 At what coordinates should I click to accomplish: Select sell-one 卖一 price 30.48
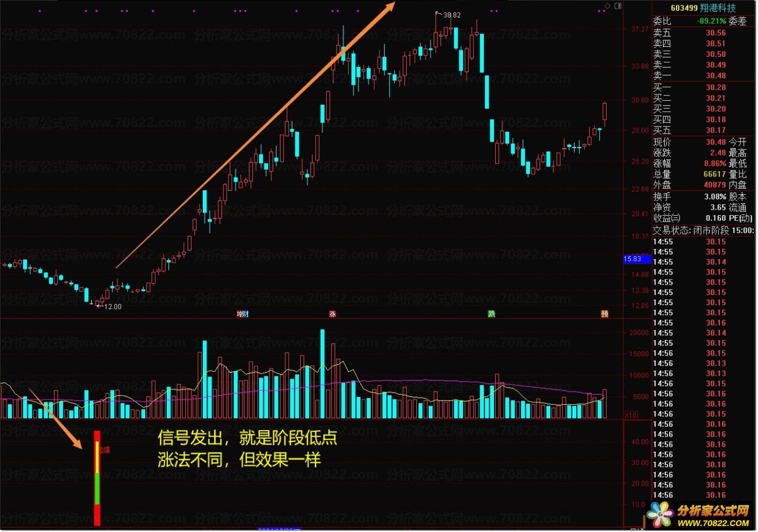(716, 76)
